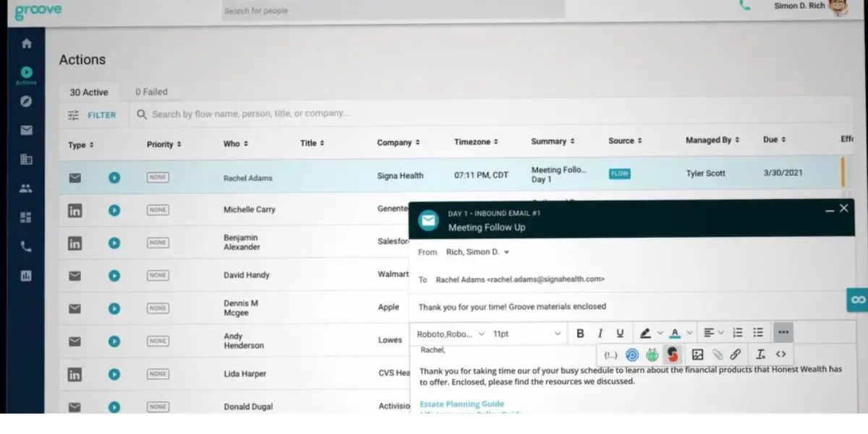The height and width of the screenshot is (434, 868).
Task: Insert a numbered list in the email
Action: (x=738, y=333)
